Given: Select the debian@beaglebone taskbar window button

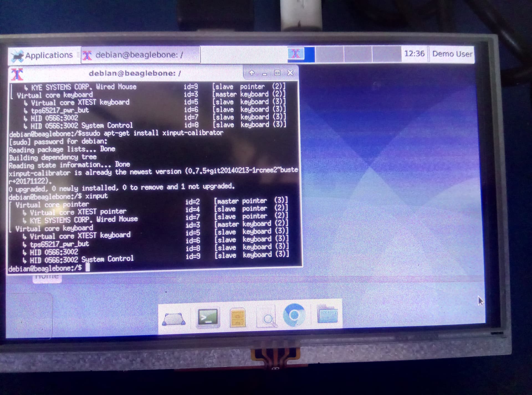Looking at the screenshot, I should [x=140, y=55].
